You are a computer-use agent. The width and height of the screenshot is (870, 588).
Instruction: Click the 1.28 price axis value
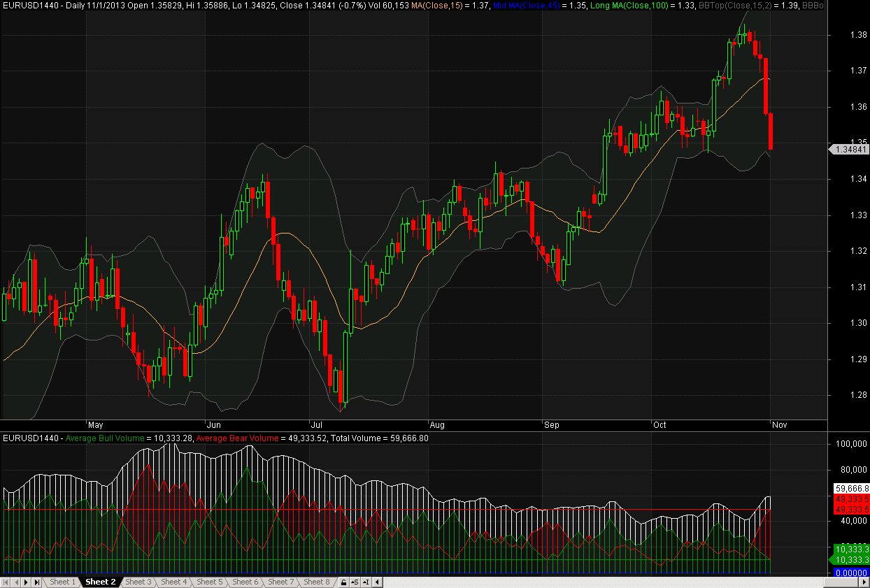click(858, 396)
